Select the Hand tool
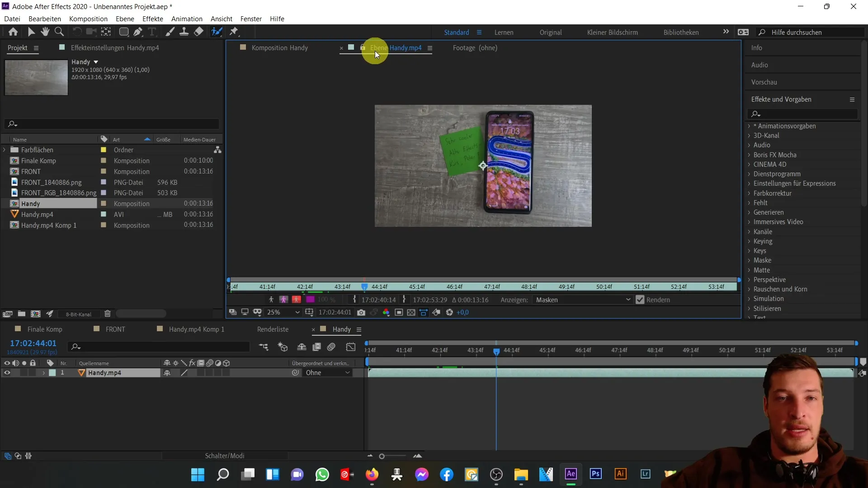The width and height of the screenshot is (868, 488). 45,32
